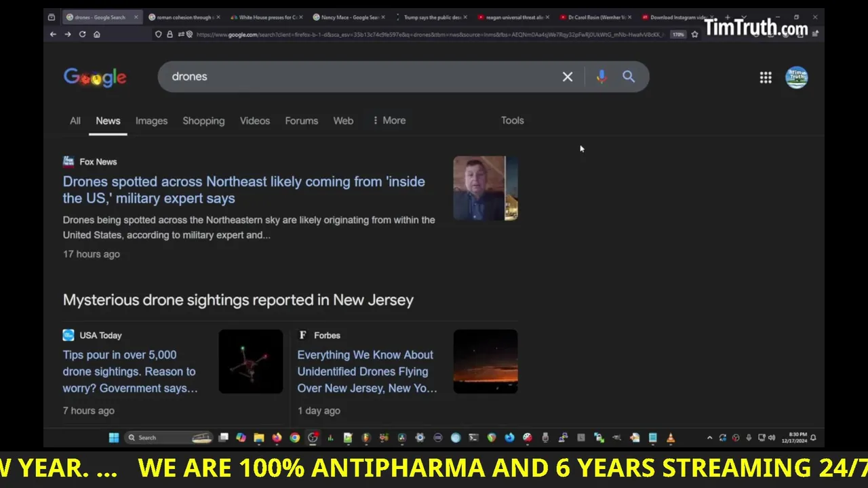Click the '17 hours ago' timestamp
Screen dimensions: 868x488
pyautogui.click(x=92, y=254)
